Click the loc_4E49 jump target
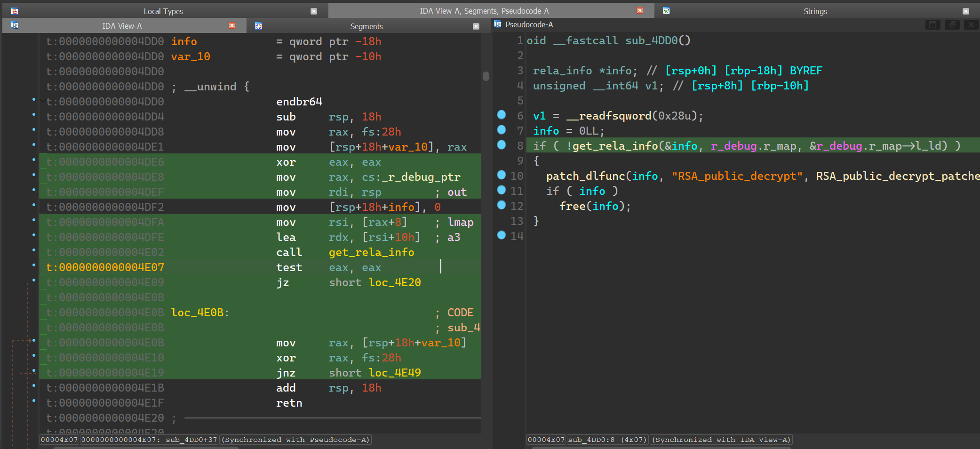 click(395, 373)
